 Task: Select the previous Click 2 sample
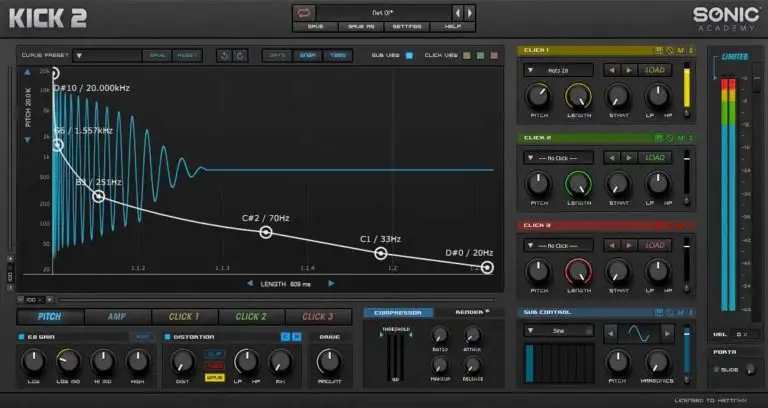coord(611,158)
